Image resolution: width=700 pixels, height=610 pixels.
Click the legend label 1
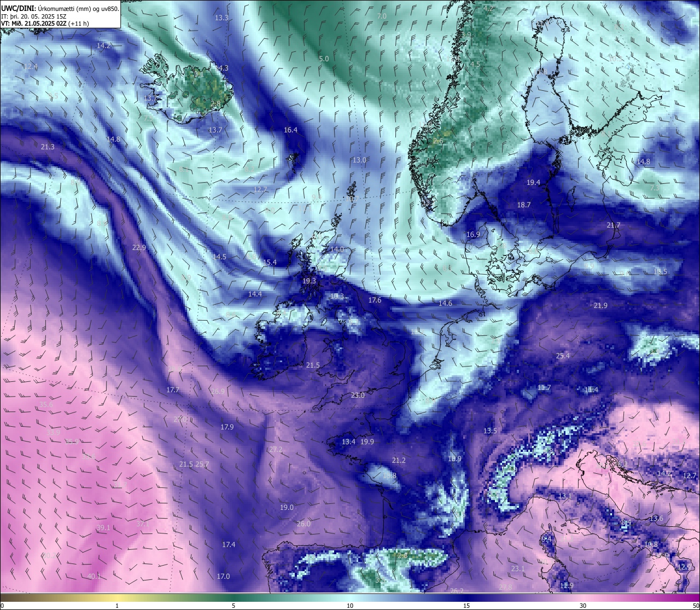click(x=117, y=606)
